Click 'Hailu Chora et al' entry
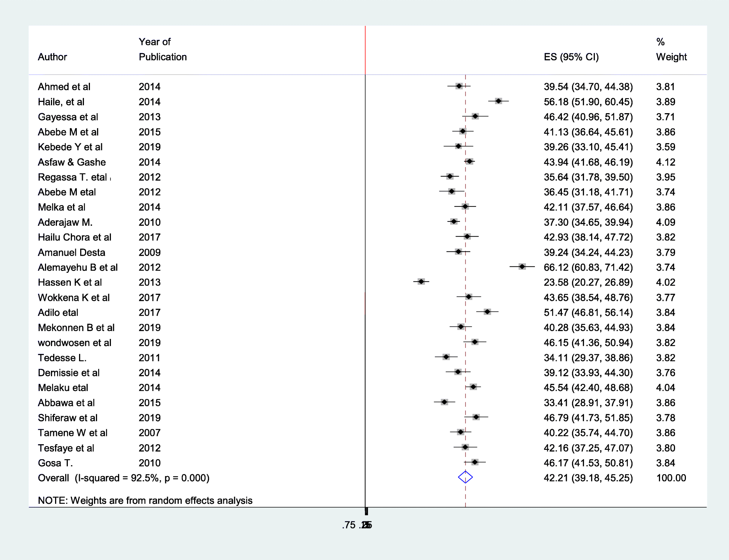Viewport: 729px width, 560px height. 75,237
